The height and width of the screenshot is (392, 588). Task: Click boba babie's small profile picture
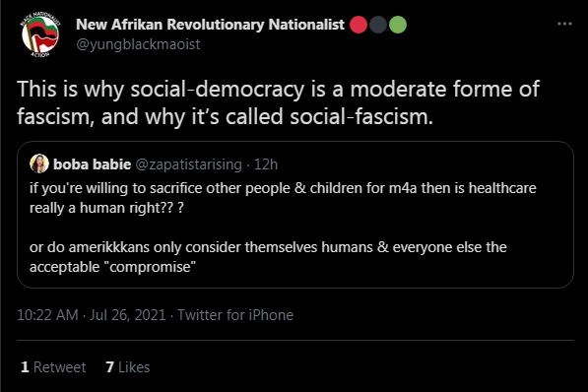[x=39, y=163]
